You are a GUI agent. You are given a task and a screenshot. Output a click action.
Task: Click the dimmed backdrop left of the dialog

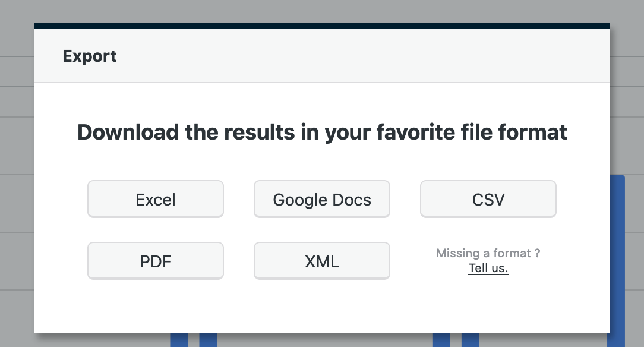[x=17, y=178]
